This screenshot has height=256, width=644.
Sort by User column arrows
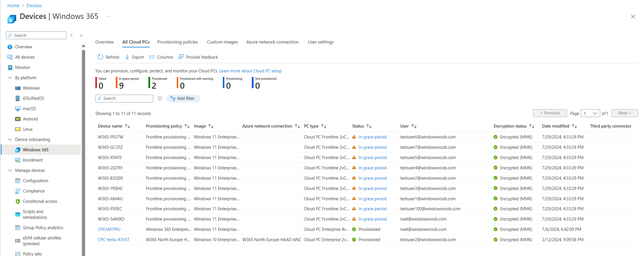coord(414,126)
